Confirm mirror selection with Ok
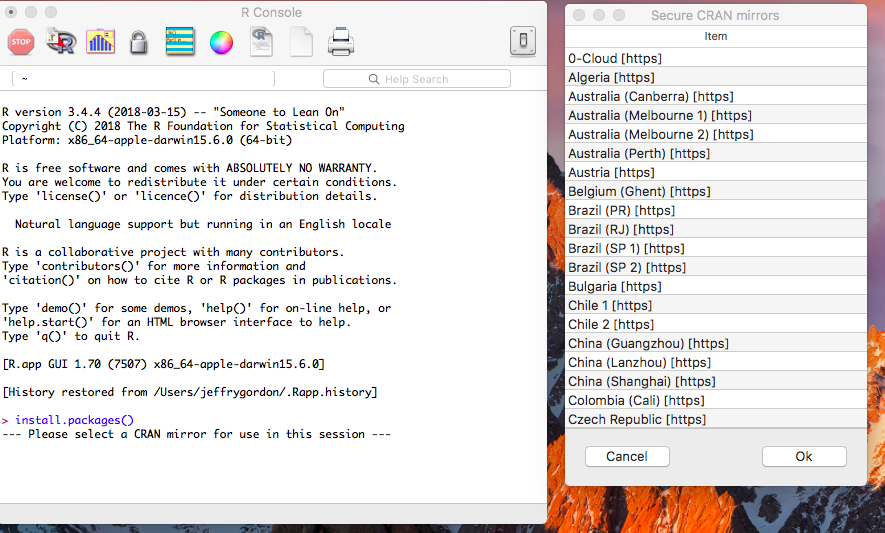 click(803, 456)
